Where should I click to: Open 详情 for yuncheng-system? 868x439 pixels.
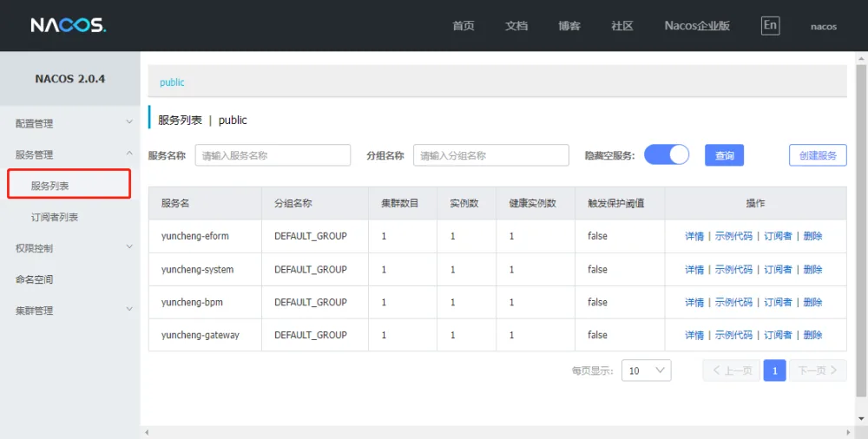[x=694, y=270]
